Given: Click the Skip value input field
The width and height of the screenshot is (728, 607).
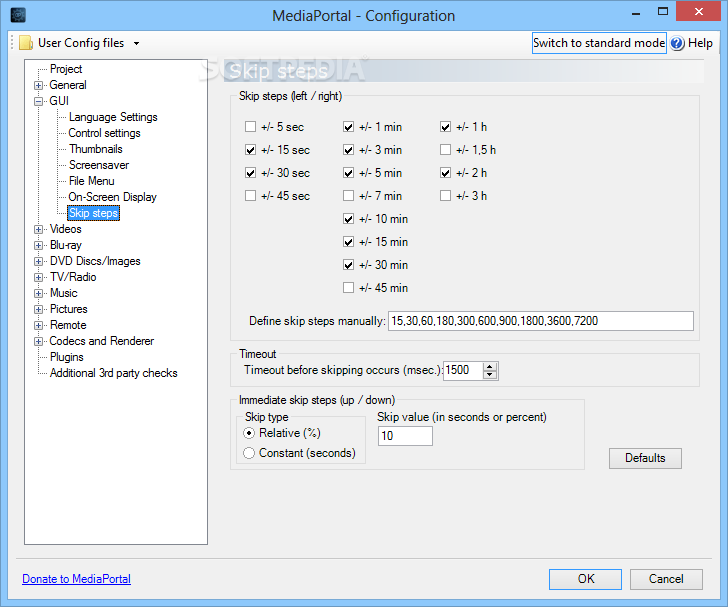Looking at the screenshot, I should click(405, 436).
